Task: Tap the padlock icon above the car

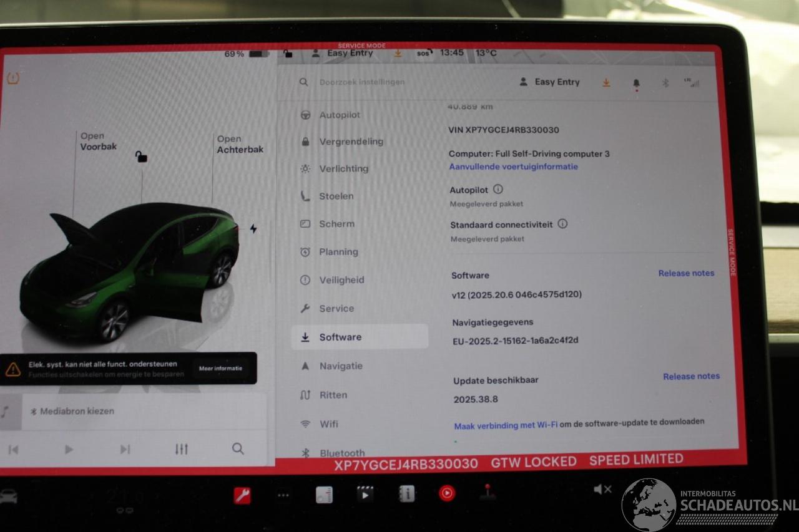Action: pos(141,157)
